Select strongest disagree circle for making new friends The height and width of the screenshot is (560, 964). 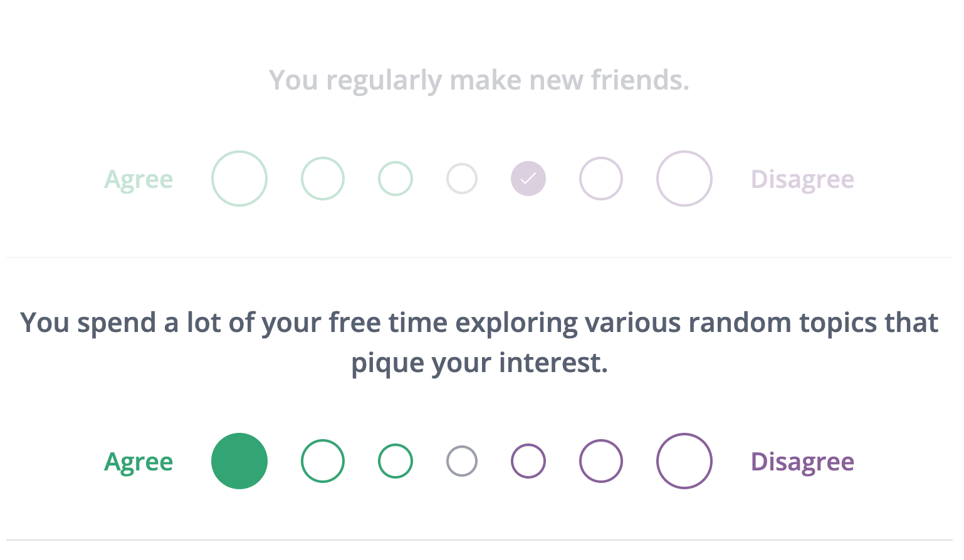684,179
